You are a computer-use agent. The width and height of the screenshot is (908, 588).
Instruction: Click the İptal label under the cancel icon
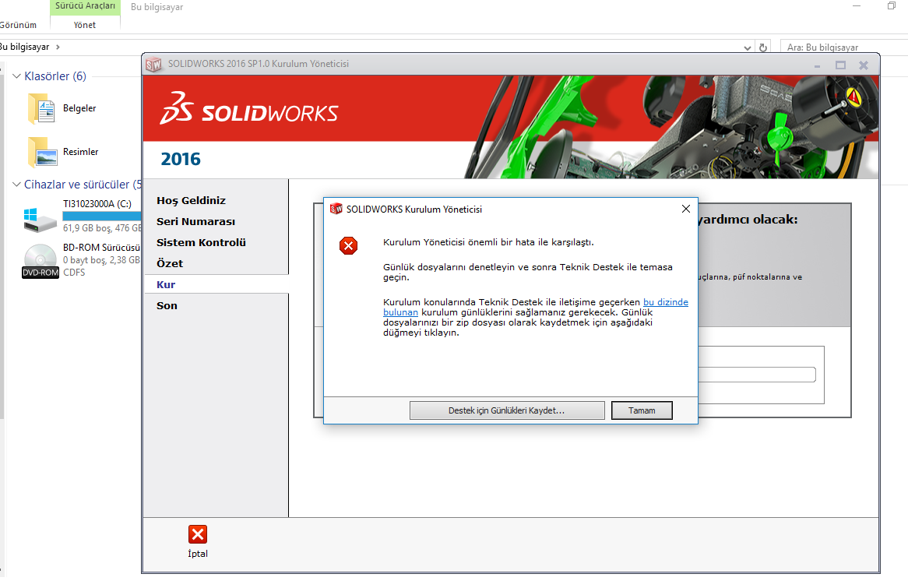(198, 553)
